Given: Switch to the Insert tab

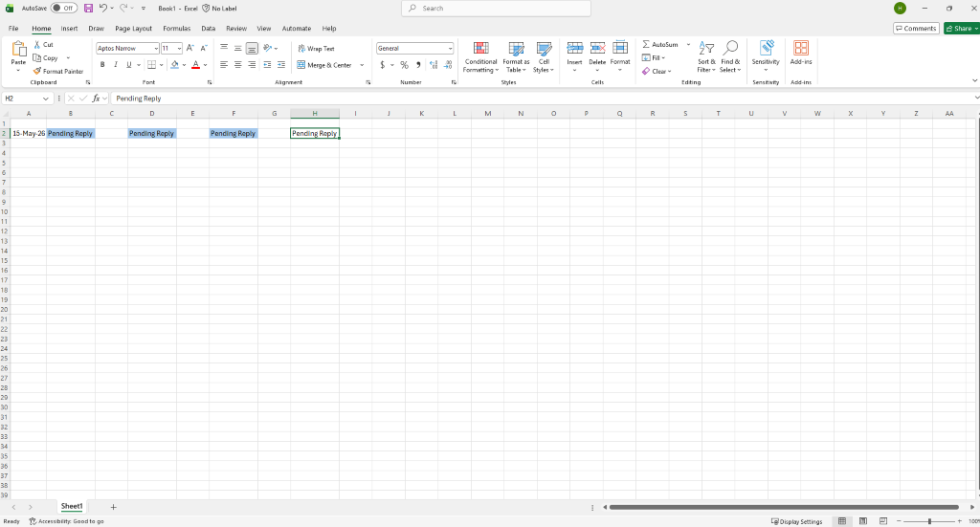Looking at the screenshot, I should click(x=69, y=28).
